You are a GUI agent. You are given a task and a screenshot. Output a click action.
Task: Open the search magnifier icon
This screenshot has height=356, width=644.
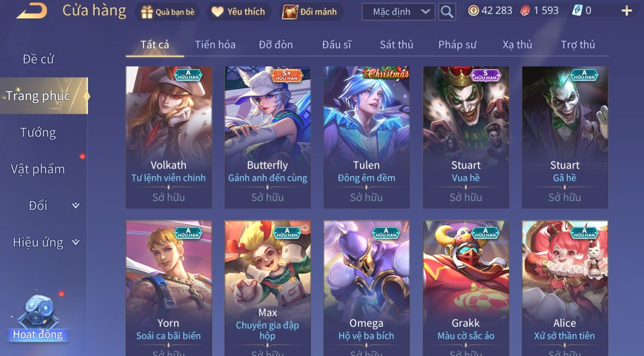[x=447, y=12]
